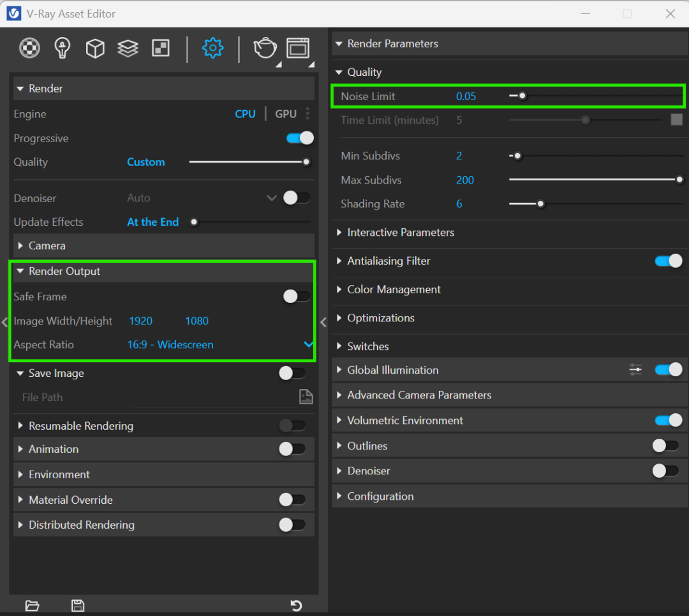Expand the Color Management section
689x616 pixels.
(x=394, y=290)
